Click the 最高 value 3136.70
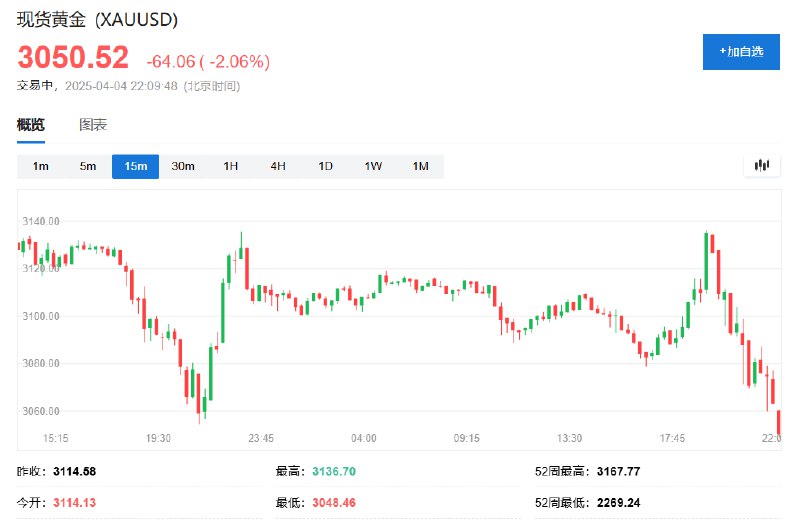800x521 pixels. coord(334,472)
